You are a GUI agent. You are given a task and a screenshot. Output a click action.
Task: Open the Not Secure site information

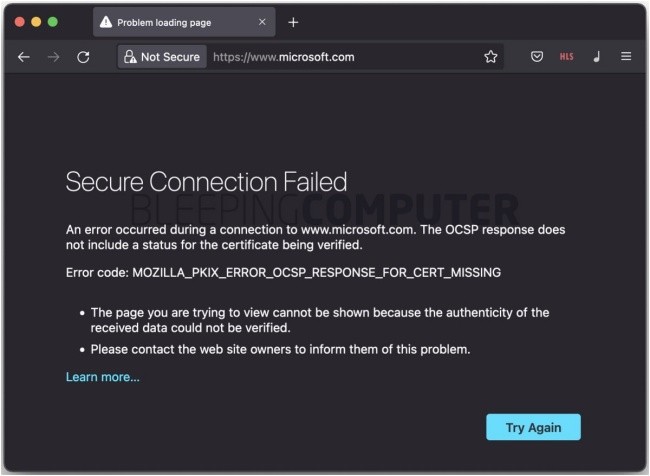click(162, 57)
